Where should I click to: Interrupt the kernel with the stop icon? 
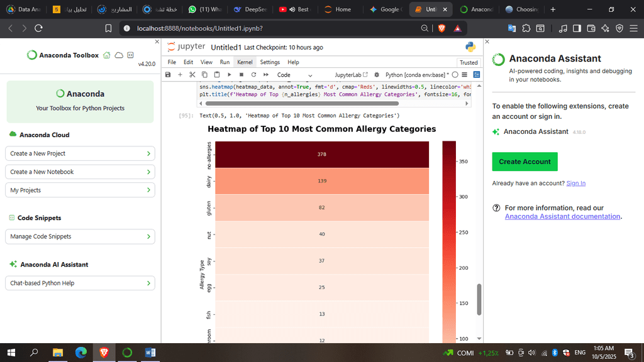(241, 75)
